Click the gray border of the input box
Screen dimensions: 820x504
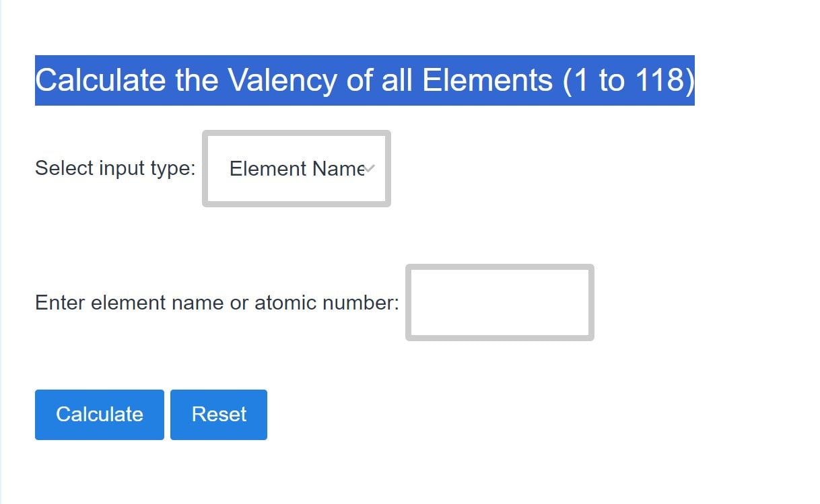(500, 268)
